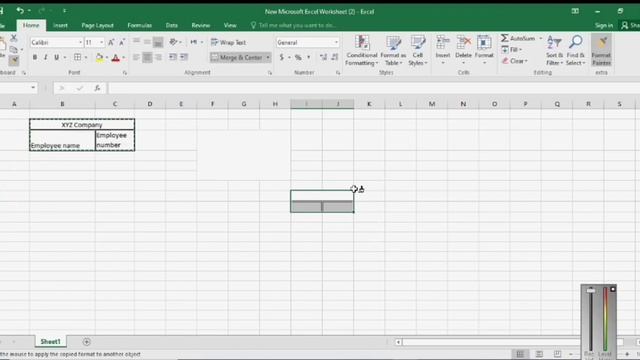The width and height of the screenshot is (640, 360).
Task: Toggle Bottom Align
Action: 158,42
